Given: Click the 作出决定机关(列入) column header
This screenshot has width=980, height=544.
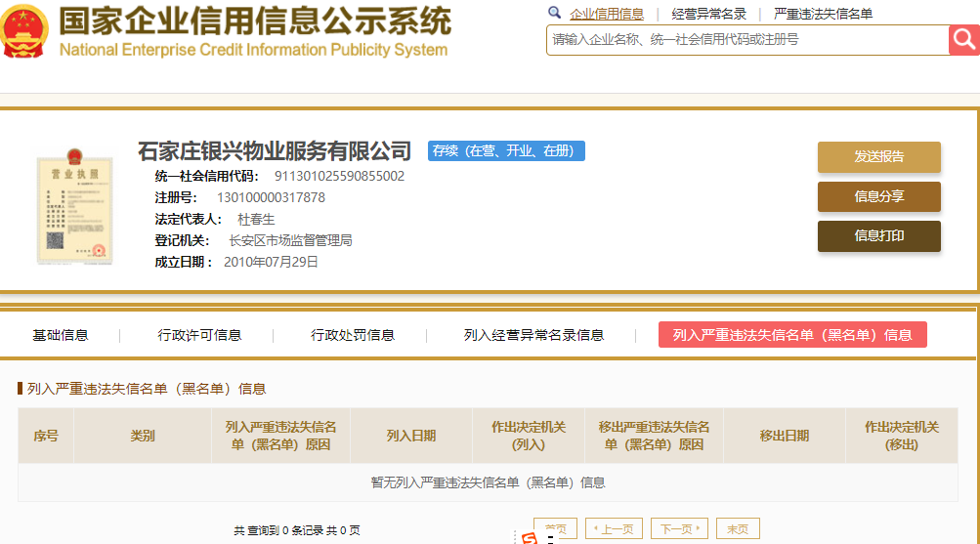Looking at the screenshot, I should pyautogui.click(x=529, y=436).
